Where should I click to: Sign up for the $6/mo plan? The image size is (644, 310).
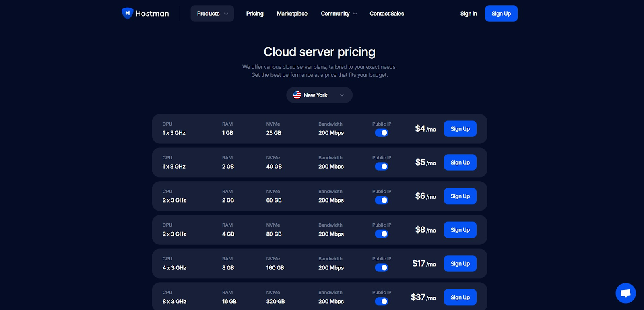460,196
